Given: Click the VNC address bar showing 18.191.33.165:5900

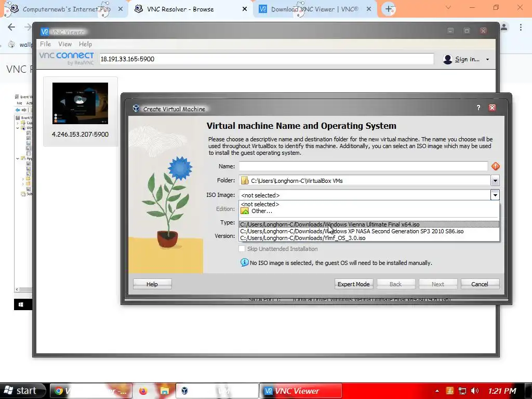Looking at the screenshot, I should [267, 59].
